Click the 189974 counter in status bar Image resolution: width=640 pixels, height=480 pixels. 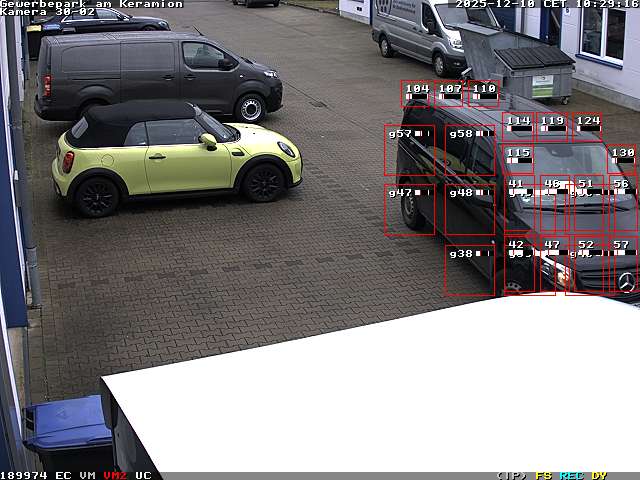click(x=24, y=475)
